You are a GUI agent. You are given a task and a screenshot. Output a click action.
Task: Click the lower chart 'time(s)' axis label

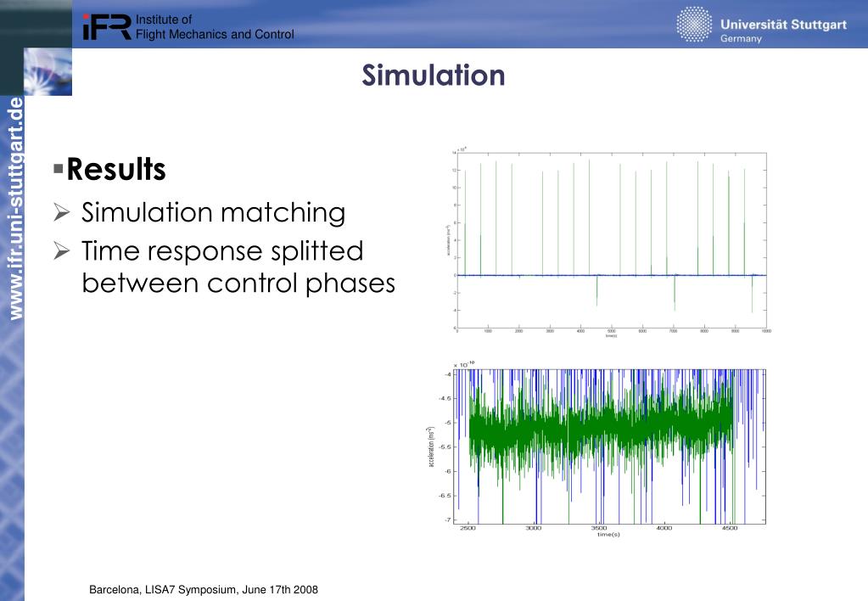pos(608,535)
